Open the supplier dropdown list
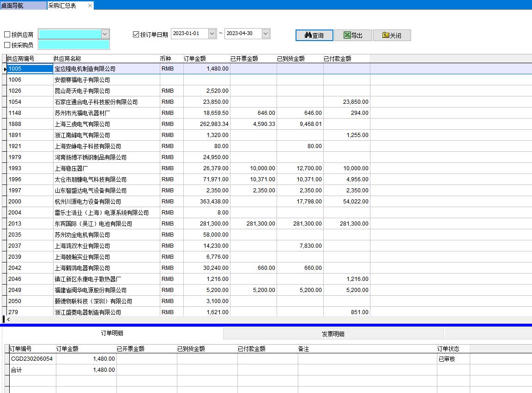The height and width of the screenshot is (393, 532). [x=105, y=34]
